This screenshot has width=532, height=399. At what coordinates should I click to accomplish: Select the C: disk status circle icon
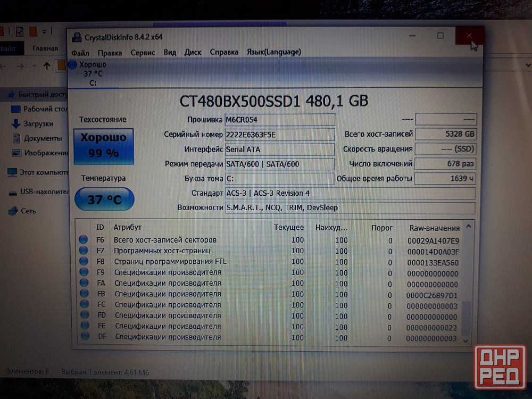coord(73,65)
